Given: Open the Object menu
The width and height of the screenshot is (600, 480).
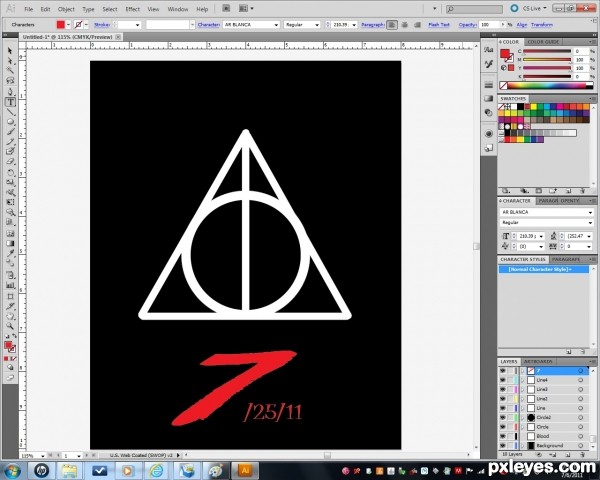Looking at the screenshot, I should point(66,9).
